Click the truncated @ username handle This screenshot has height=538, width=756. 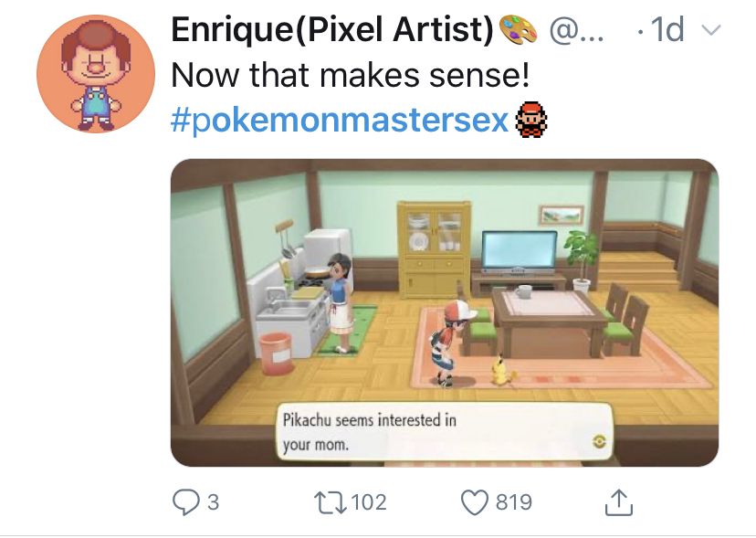click(x=576, y=30)
